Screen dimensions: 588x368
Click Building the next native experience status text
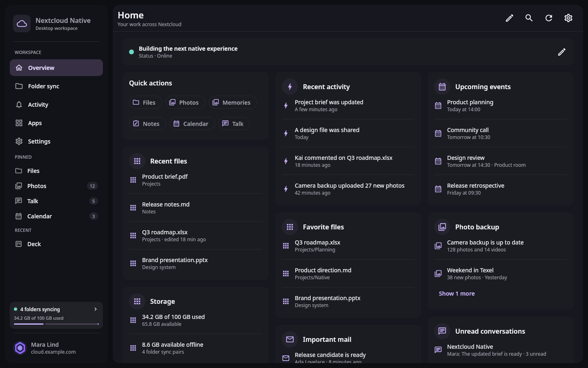tap(188, 48)
